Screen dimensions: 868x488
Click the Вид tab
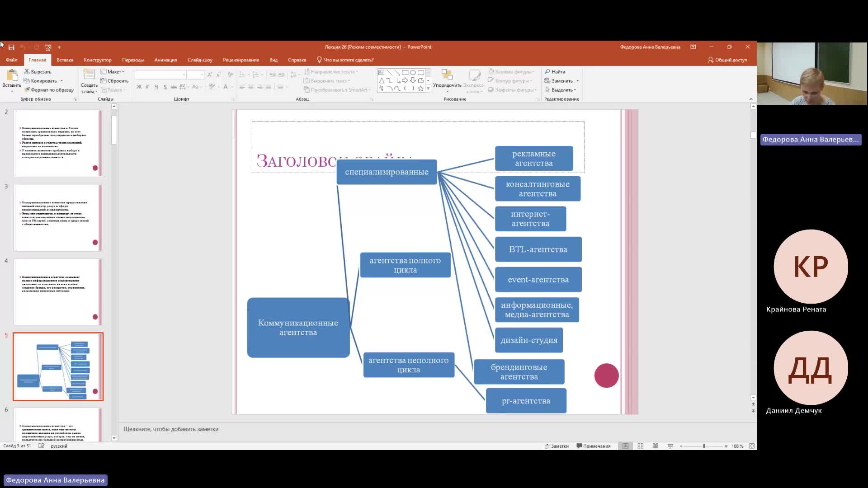274,60
